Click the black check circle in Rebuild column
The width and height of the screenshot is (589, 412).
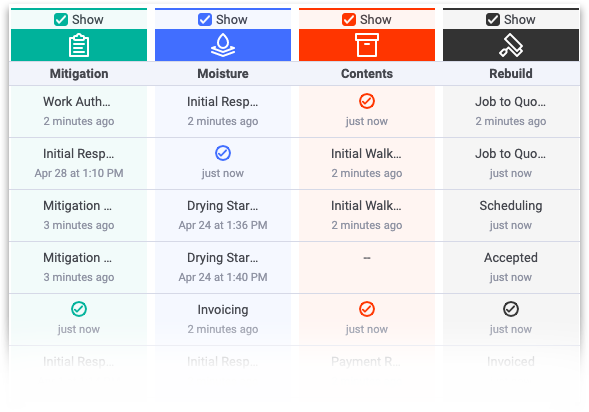coord(511,309)
